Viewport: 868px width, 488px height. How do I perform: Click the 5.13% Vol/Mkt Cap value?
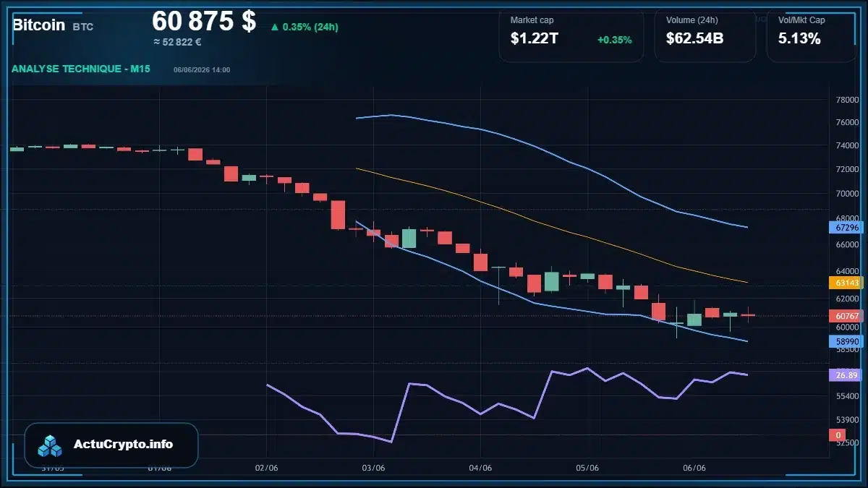[x=799, y=39]
